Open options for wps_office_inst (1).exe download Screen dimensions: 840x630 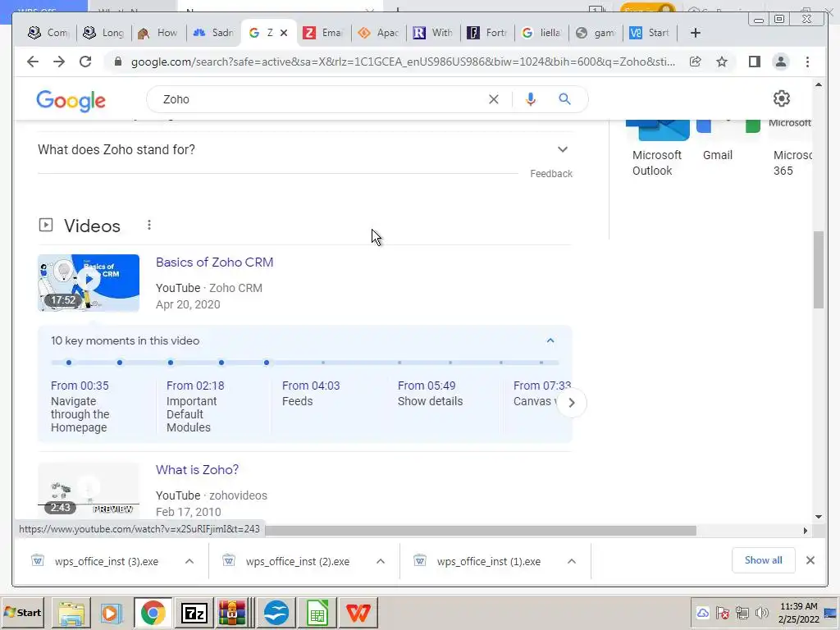pyautogui.click(x=572, y=561)
